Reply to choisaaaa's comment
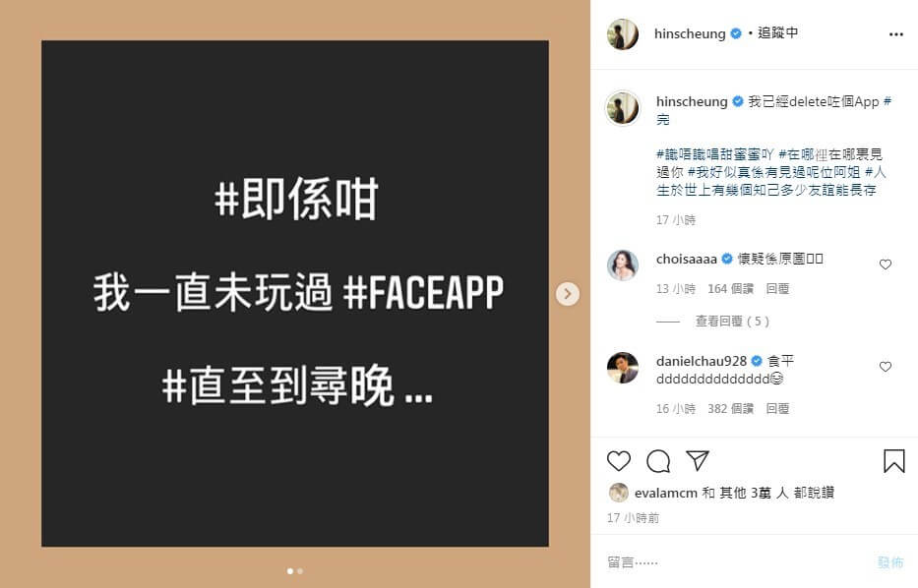Screen dimensions: 918x588 point(777,289)
